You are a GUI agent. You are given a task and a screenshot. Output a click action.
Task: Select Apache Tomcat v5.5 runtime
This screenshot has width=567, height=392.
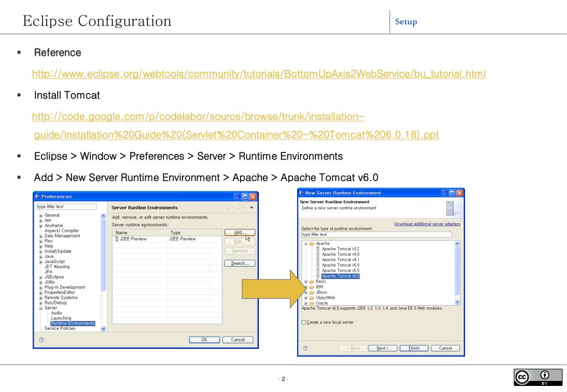[341, 271]
